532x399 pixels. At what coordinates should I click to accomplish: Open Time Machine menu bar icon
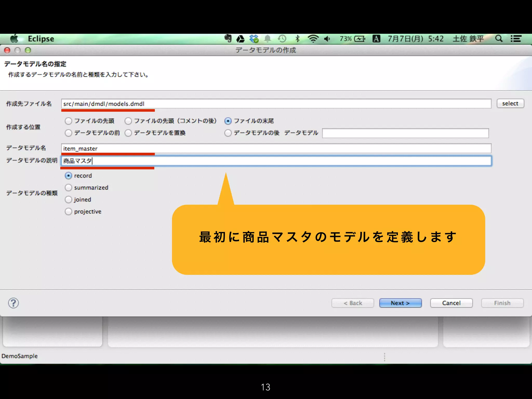coord(282,39)
